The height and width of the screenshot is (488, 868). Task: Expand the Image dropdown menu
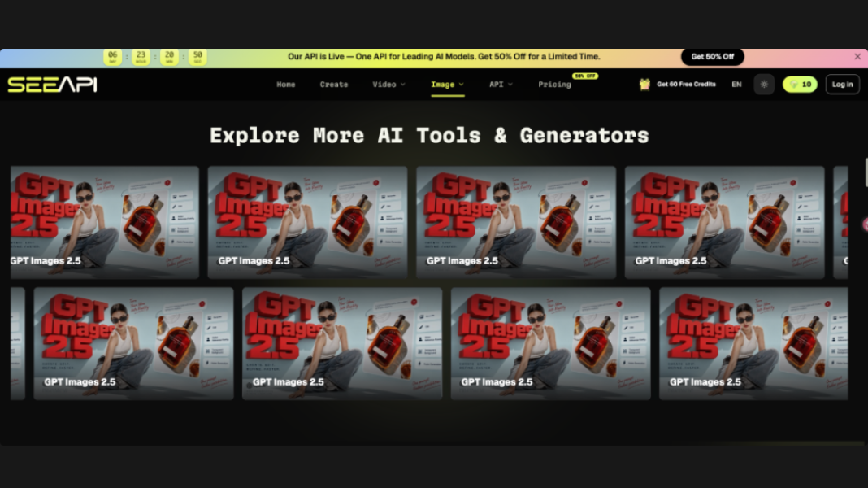[x=447, y=85]
